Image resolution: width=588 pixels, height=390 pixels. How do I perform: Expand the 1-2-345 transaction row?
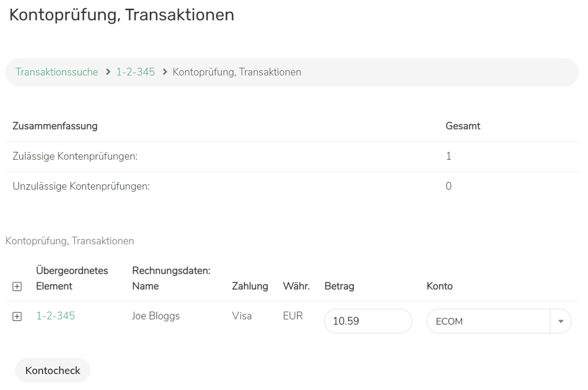[x=17, y=317]
